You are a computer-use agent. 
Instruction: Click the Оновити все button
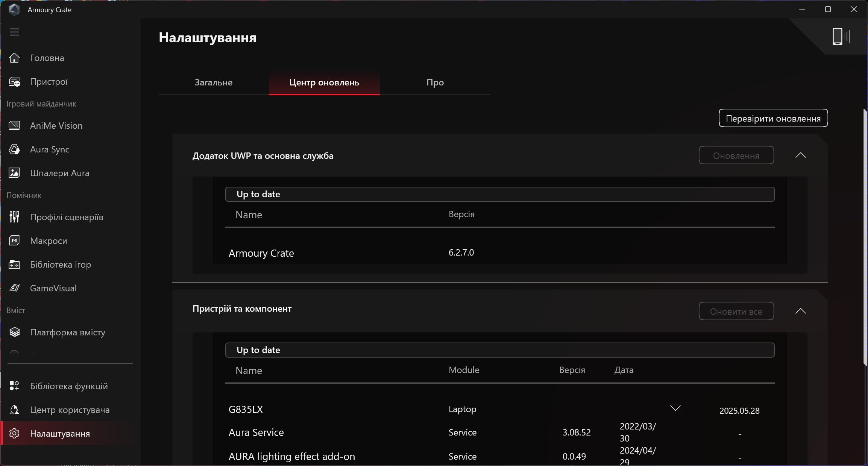pyautogui.click(x=736, y=311)
